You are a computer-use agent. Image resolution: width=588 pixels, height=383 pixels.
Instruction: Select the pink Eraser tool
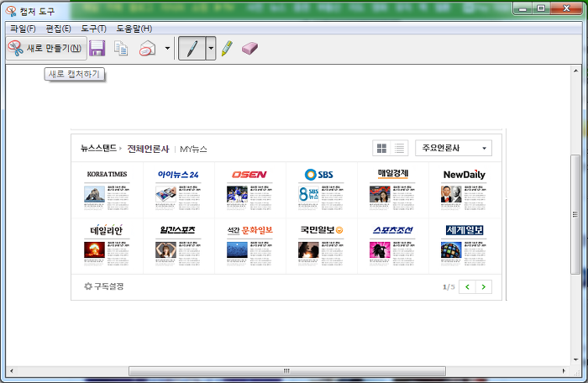[x=249, y=48]
